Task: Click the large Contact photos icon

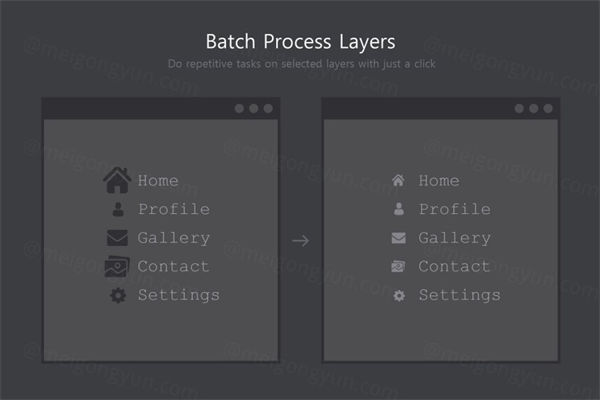Action: (117, 267)
